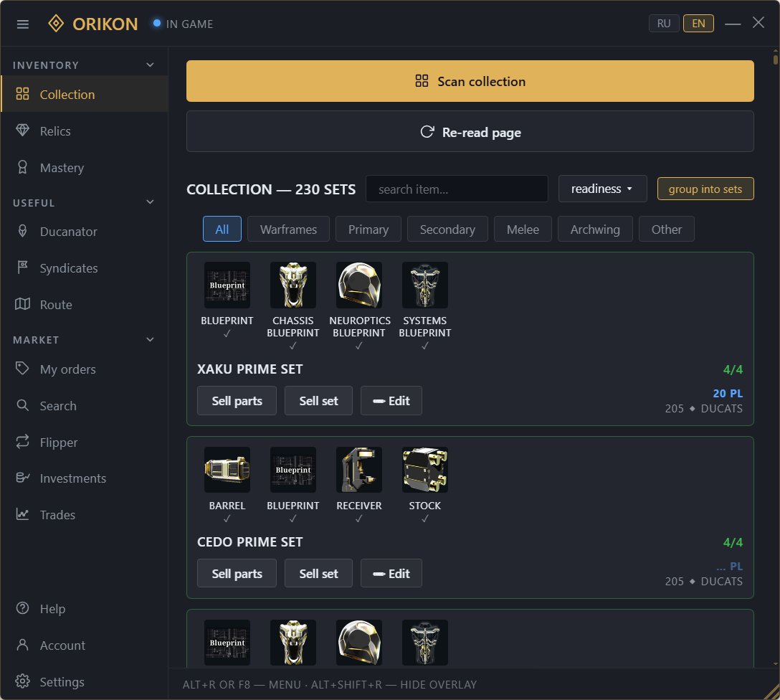Click the Cedo Prime Barrel thumbnail
The height and width of the screenshot is (700, 780).
click(x=227, y=470)
